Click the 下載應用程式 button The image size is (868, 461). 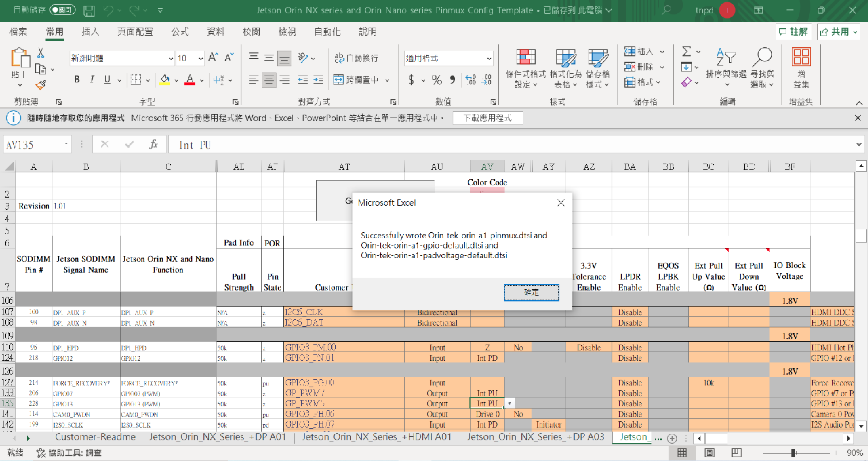tap(487, 118)
